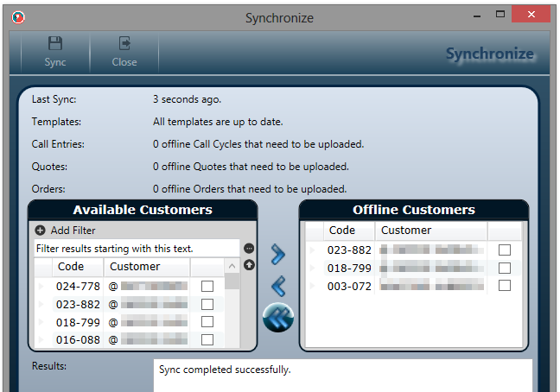Image resolution: width=560 pixels, height=392 pixels.
Task: Click the Sync toolbar button
Action: click(x=55, y=51)
